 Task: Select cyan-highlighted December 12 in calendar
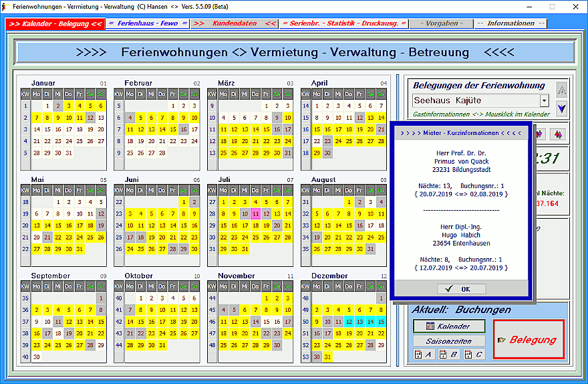[x=349, y=322]
